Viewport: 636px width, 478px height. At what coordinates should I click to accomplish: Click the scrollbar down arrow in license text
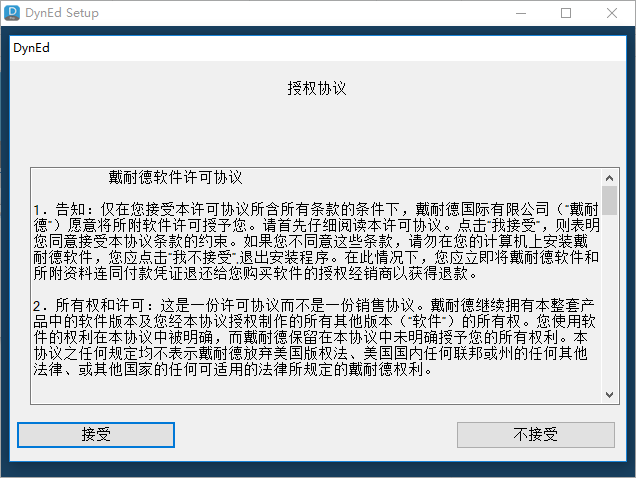point(609,395)
